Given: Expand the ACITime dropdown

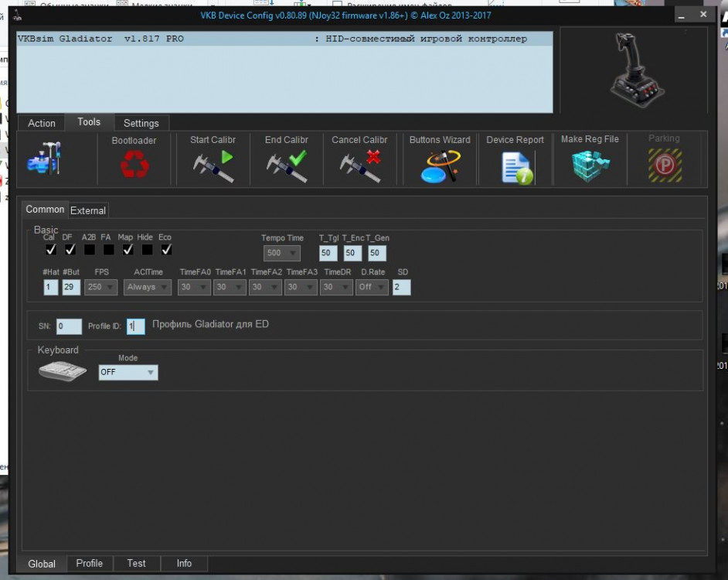Looking at the screenshot, I should (x=148, y=287).
